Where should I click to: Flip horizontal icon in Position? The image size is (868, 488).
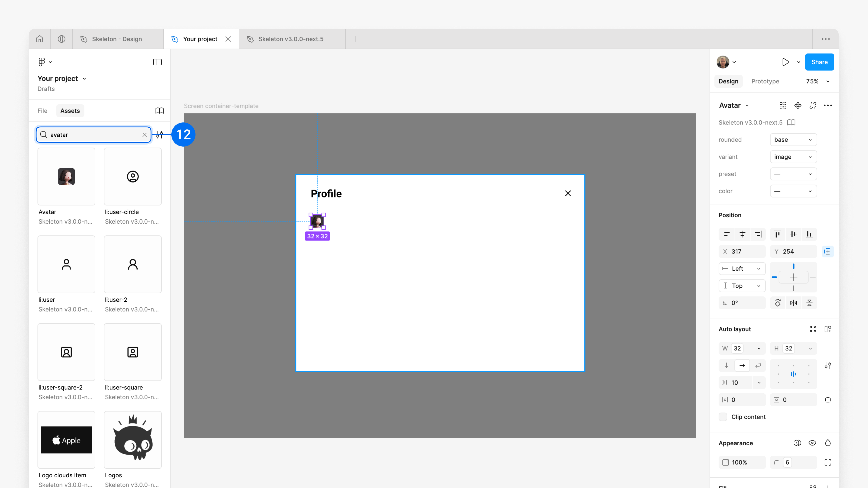pyautogui.click(x=794, y=303)
